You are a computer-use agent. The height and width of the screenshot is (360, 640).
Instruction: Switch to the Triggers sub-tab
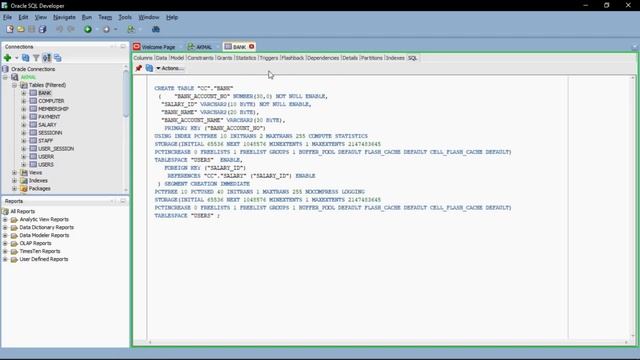269,58
